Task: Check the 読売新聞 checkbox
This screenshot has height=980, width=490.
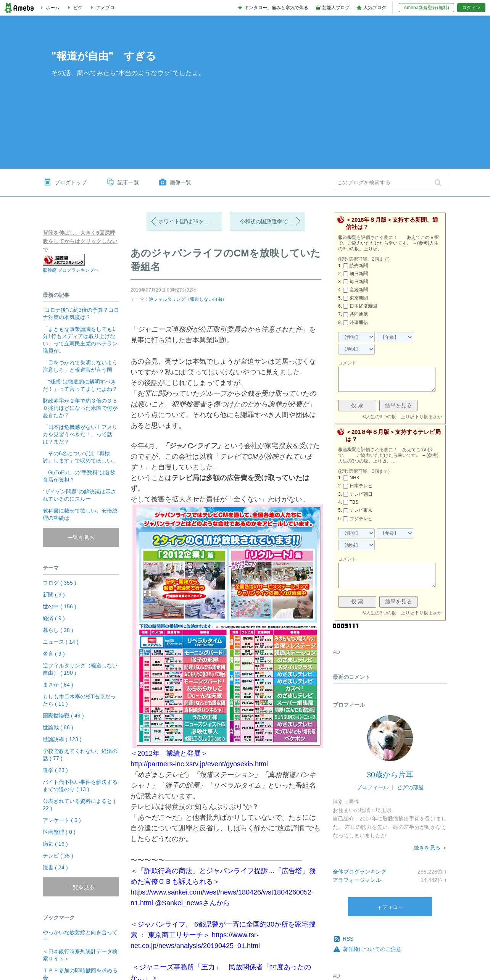Action: (345, 266)
